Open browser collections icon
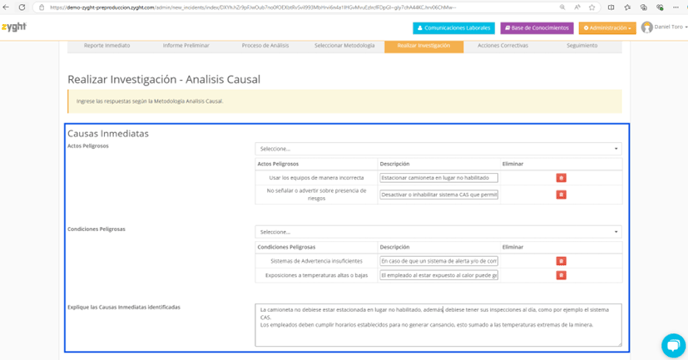Screen dimensions: 688x360 pyautogui.click(x=643, y=7)
